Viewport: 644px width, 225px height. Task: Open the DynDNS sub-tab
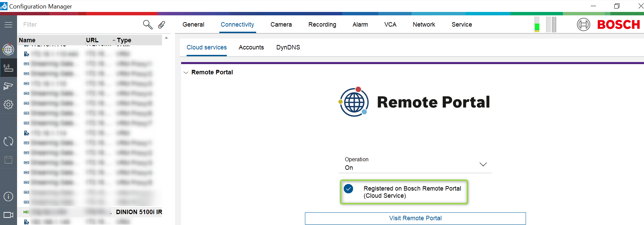point(288,47)
